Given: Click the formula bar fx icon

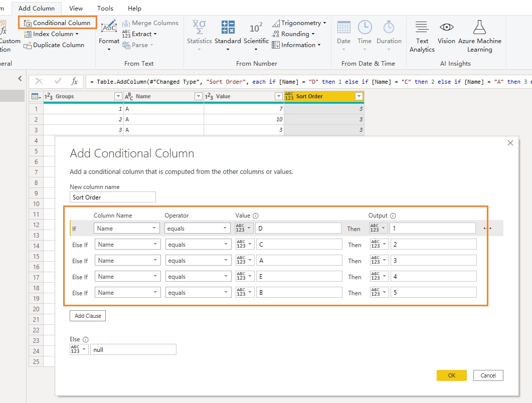Looking at the screenshot, I should [74, 81].
